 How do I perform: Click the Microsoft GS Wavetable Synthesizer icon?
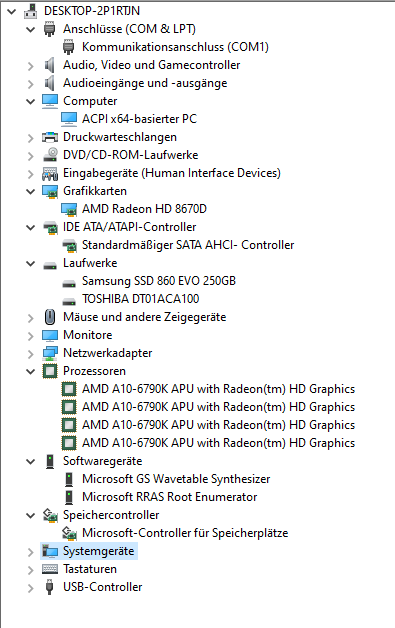pos(69,479)
